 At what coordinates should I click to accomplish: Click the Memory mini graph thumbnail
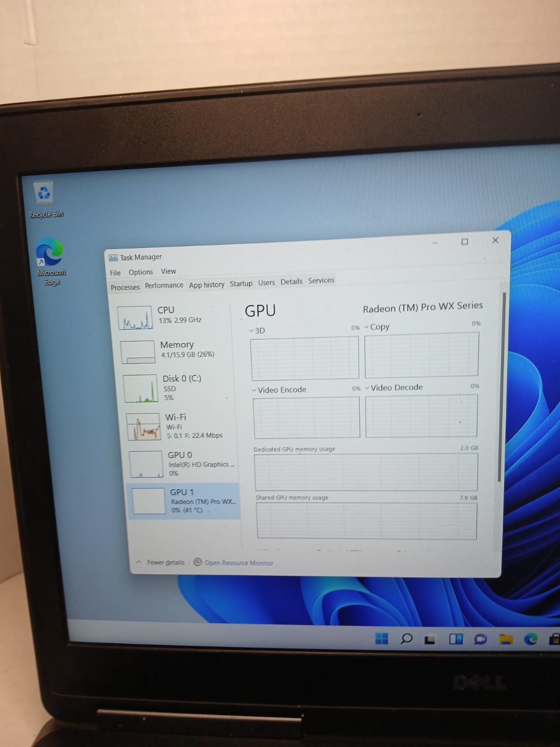138,352
